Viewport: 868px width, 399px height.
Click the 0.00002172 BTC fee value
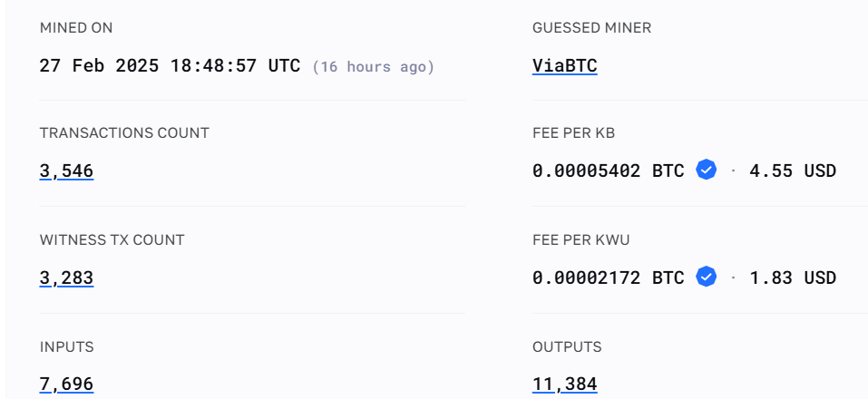tap(608, 277)
